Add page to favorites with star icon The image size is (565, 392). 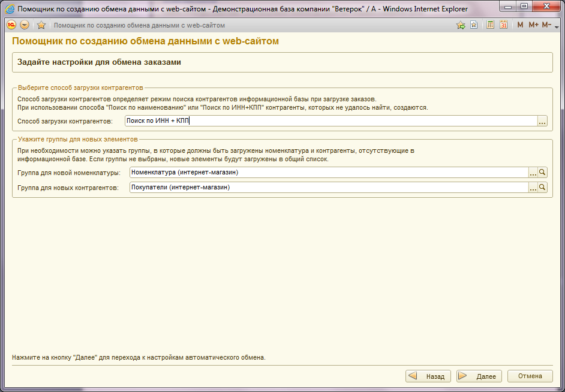(x=41, y=25)
